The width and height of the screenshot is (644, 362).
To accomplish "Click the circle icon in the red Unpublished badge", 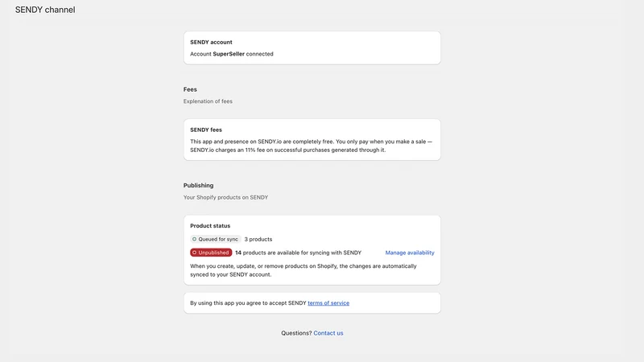I will pos(194,253).
